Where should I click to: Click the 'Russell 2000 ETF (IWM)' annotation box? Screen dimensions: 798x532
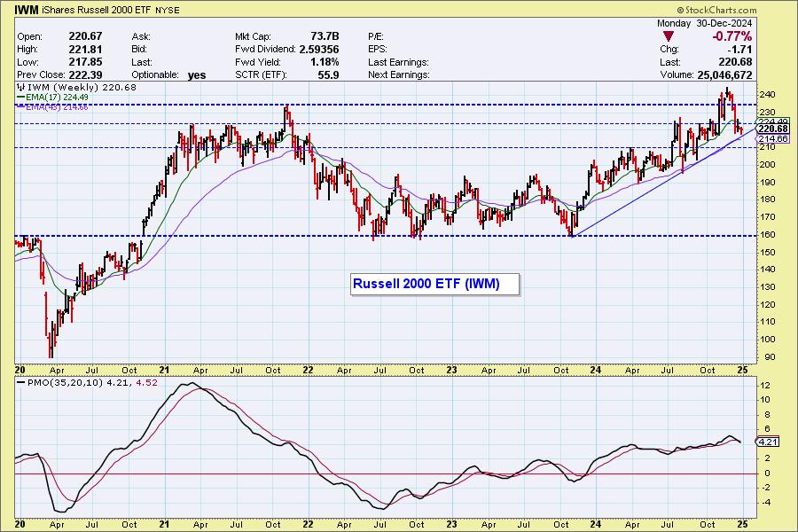click(x=435, y=284)
